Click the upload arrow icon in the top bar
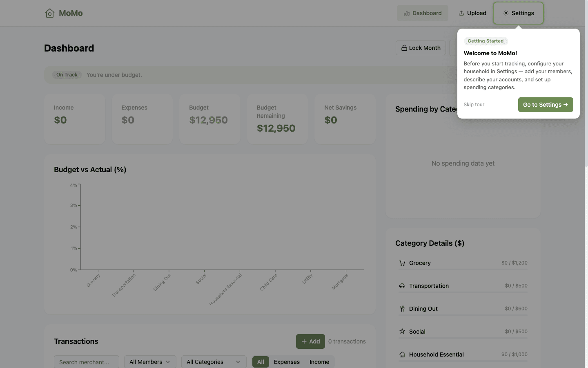 click(461, 13)
